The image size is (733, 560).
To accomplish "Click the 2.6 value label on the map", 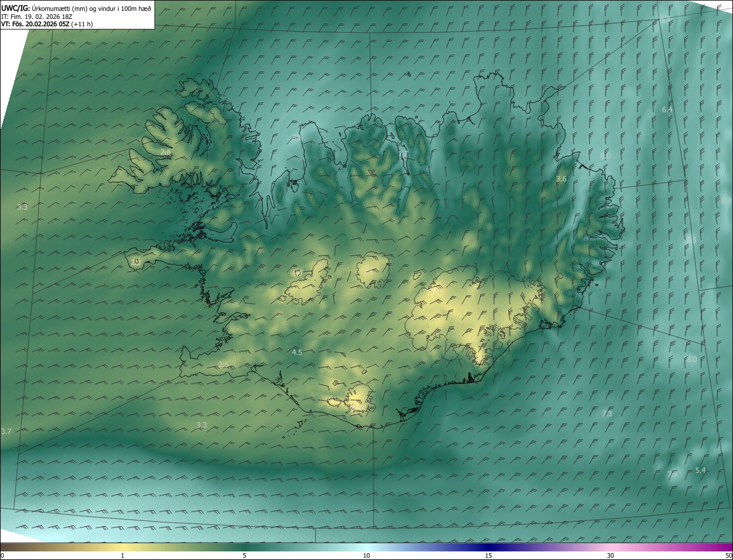I will (165, 152).
